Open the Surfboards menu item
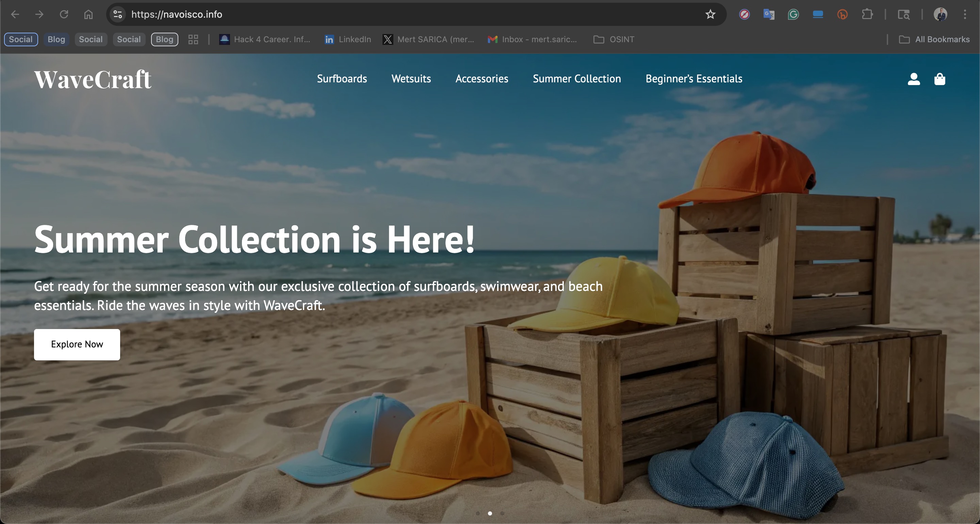The image size is (980, 524). [x=342, y=79]
